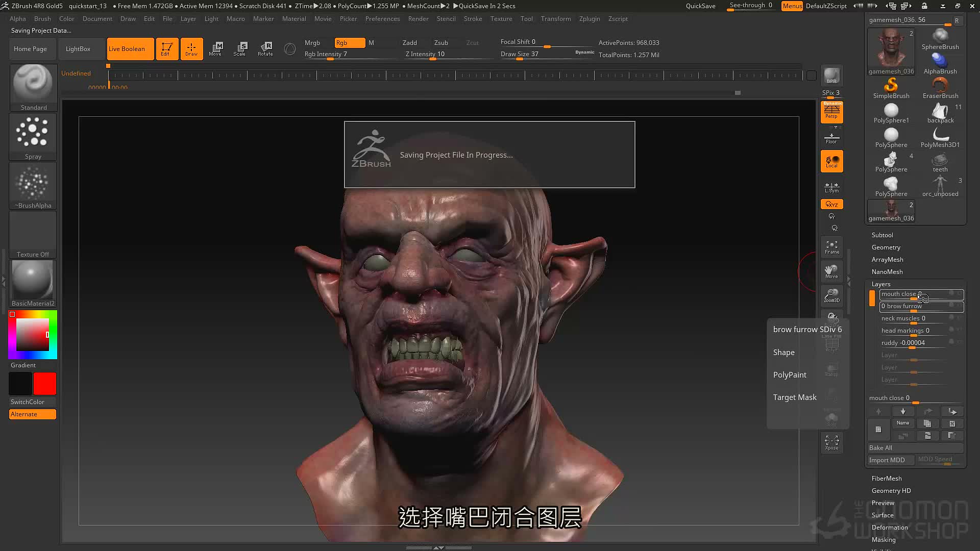Expand the Subtool palette section

click(x=882, y=235)
